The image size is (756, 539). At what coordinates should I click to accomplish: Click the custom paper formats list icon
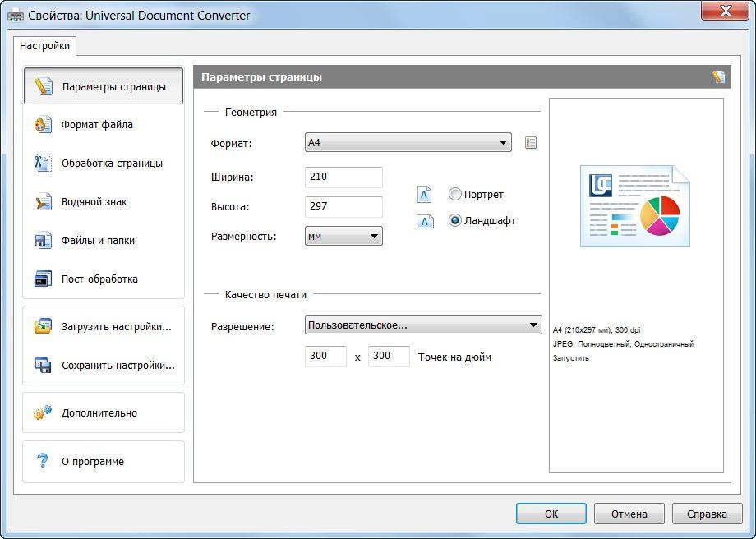pos(530,143)
